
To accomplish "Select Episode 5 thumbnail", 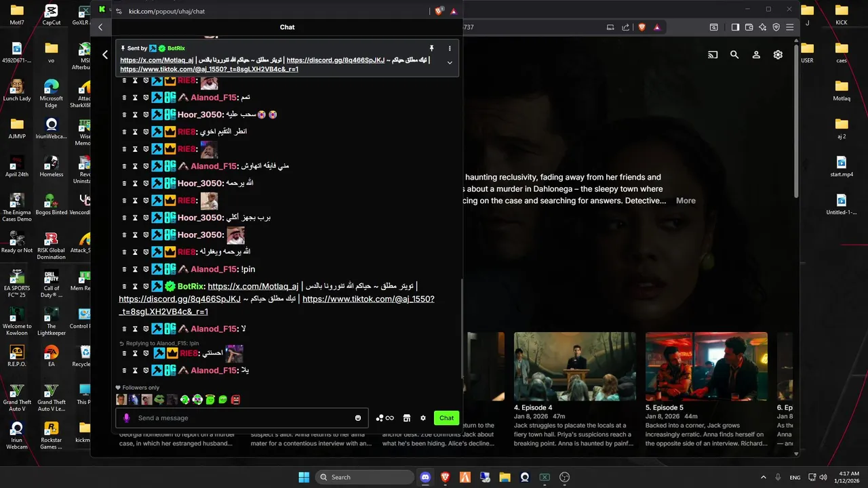I will pyautogui.click(x=706, y=367).
